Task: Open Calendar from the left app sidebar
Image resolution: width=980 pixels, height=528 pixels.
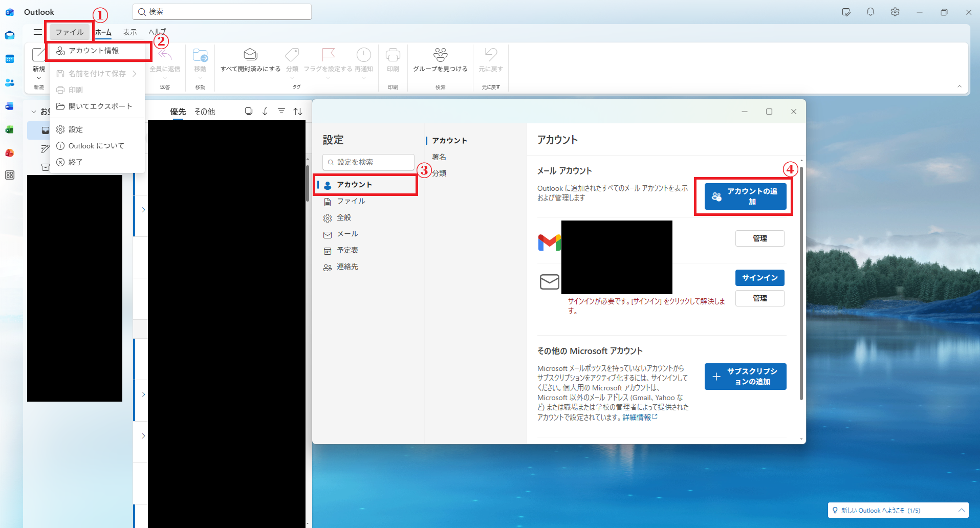Action: coord(9,59)
